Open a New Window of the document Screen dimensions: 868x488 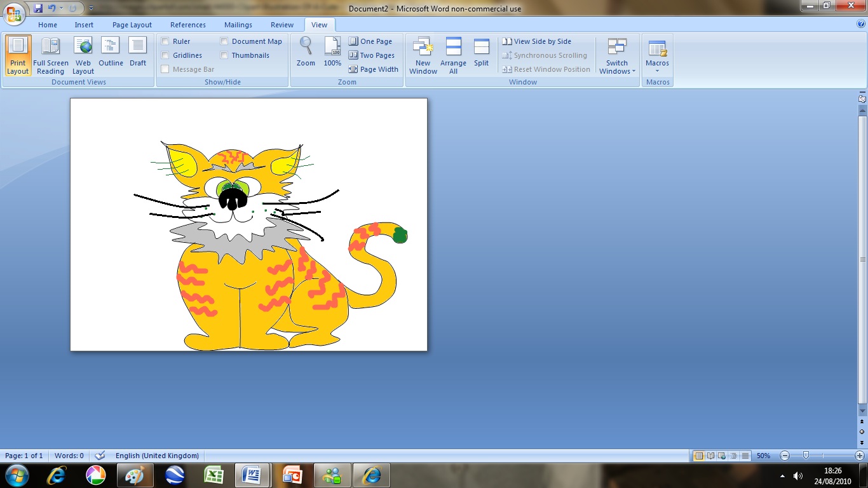[423, 55]
